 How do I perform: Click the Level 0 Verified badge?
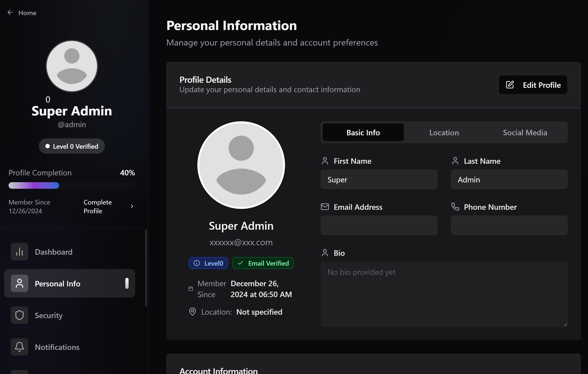click(72, 146)
